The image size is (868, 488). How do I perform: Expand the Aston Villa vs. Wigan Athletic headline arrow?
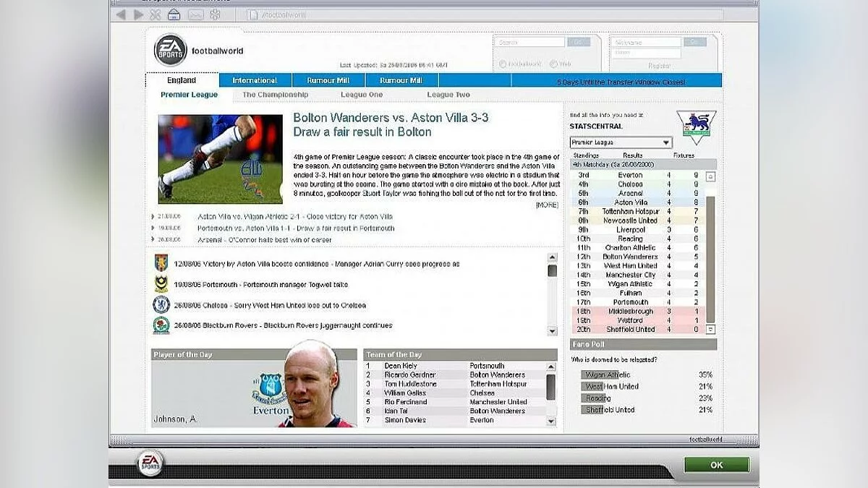[x=153, y=217]
